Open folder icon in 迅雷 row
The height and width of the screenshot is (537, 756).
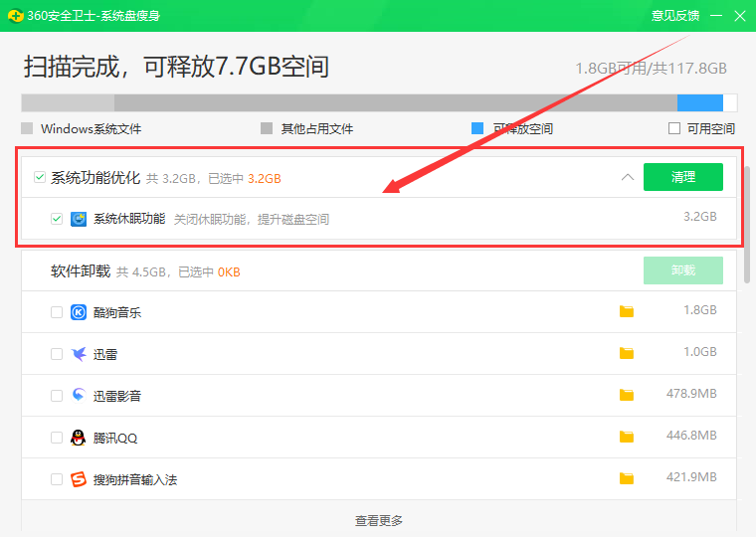pos(627,353)
